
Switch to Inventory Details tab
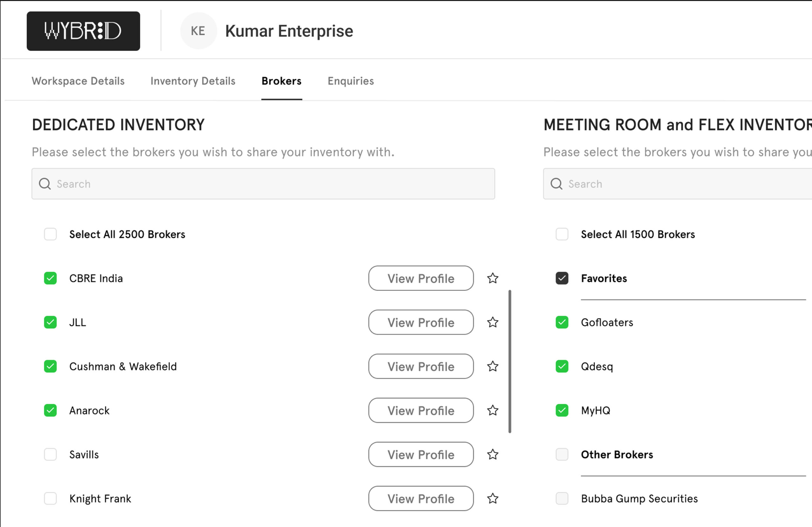193,81
